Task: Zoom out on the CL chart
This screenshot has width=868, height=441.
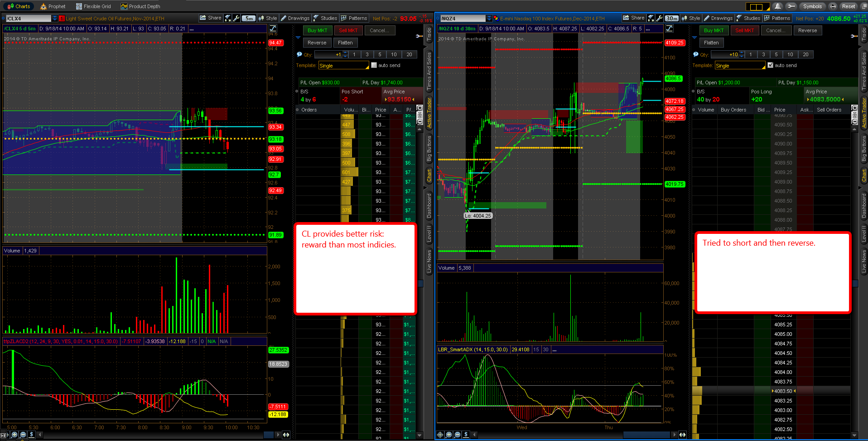Action: pos(23,435)
